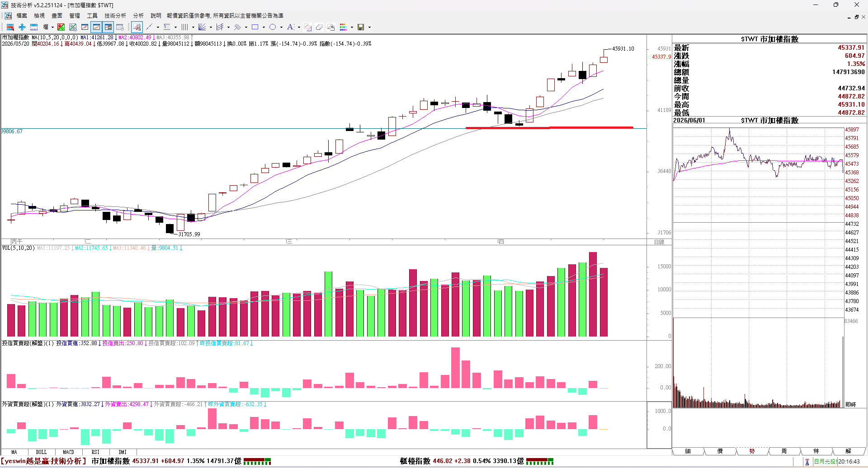
Task: Click the connection antenna status icon
Action: pos(807,461)
